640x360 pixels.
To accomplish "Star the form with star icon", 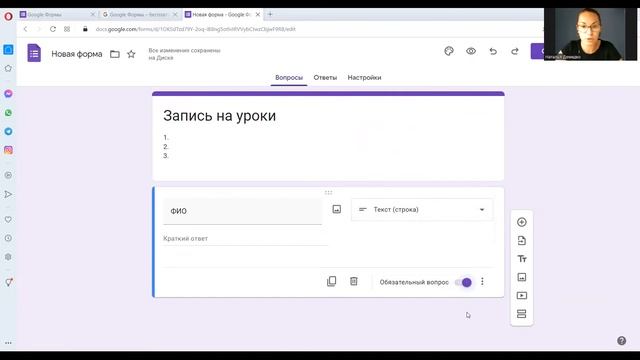I will [x=131, y=54].
